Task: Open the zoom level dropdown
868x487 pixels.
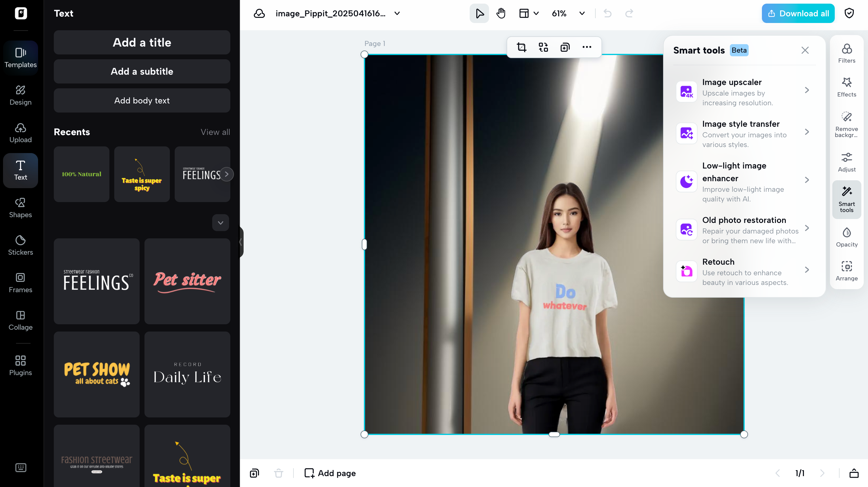Action: (x=581, y=14)
